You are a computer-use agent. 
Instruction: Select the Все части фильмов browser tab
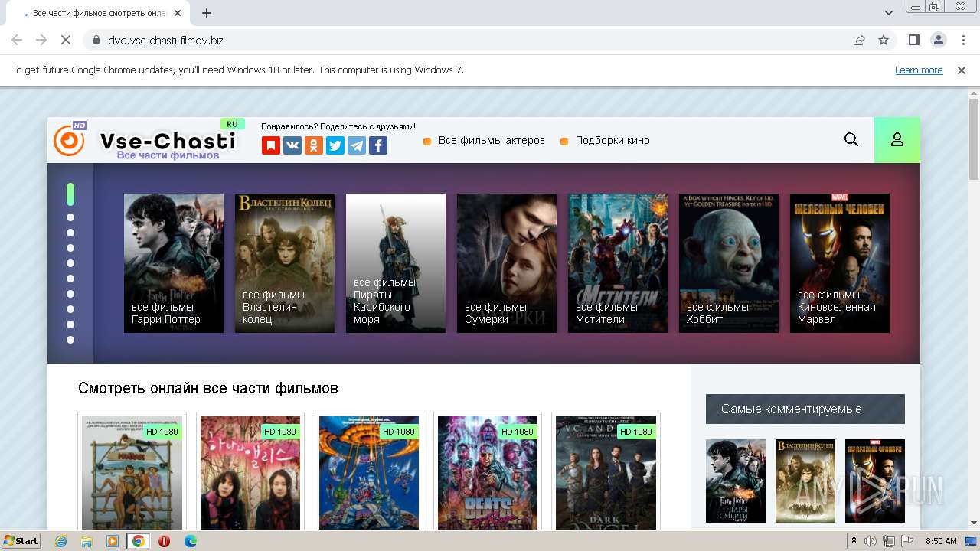[x=98, y=14]
